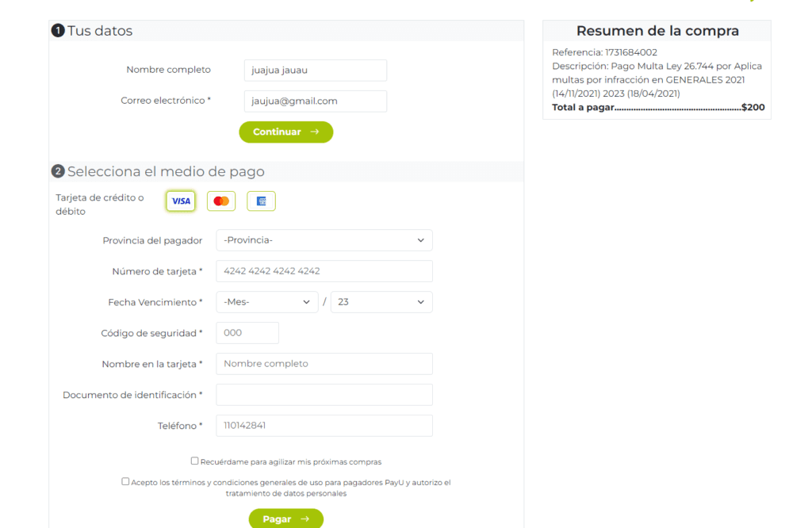Click the green Pagar button

[x=285, y=519]
